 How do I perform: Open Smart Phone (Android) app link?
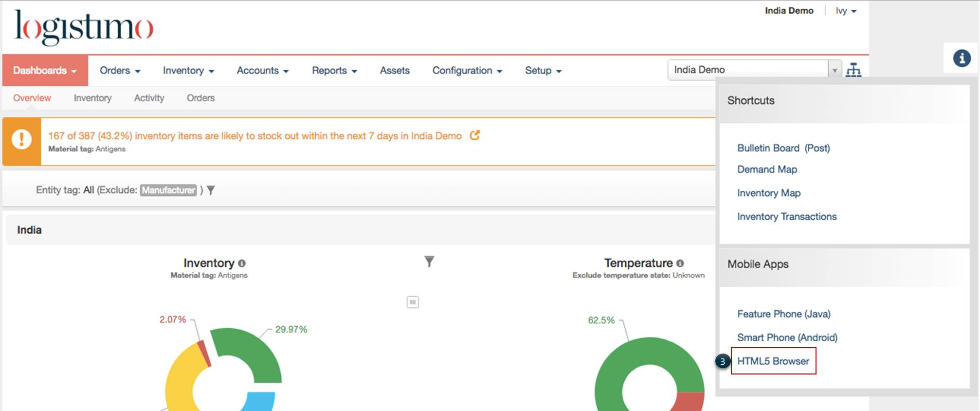point(787,337)
